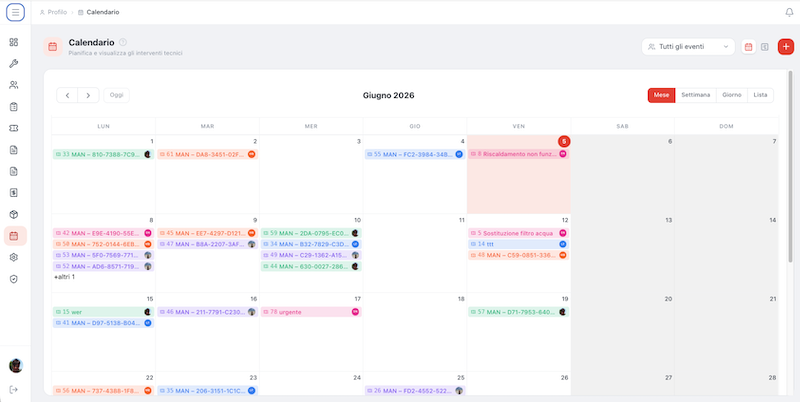
Task: Select day number 18
Action: 461,299
